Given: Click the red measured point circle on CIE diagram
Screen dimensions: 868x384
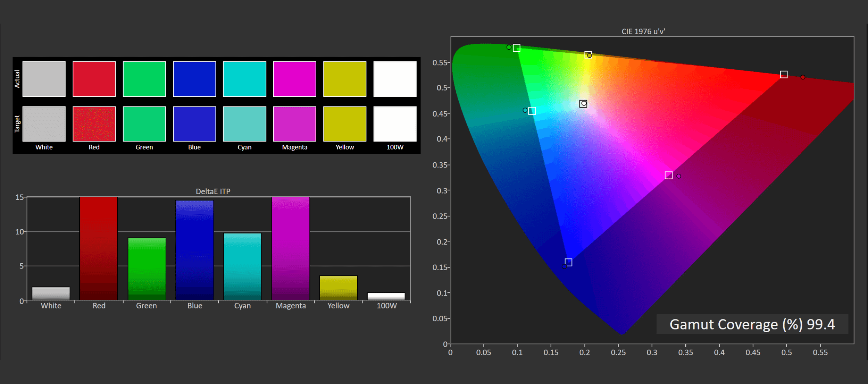Looking at the screenshot, I should pos(803,77).
